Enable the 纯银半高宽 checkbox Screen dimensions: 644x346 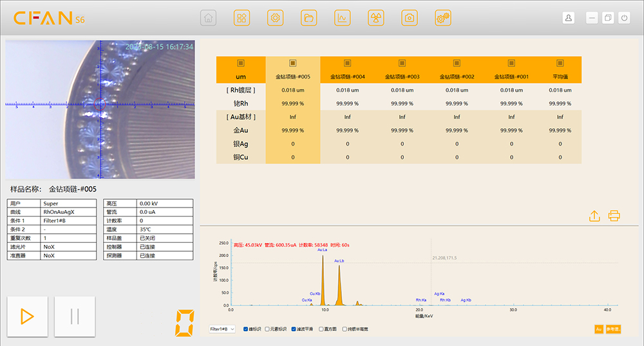(345, 329)
